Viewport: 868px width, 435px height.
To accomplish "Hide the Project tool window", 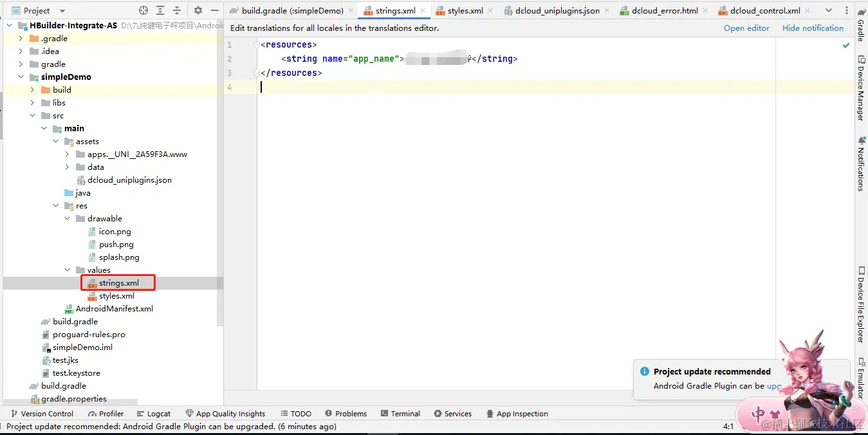I will point(215,10).
